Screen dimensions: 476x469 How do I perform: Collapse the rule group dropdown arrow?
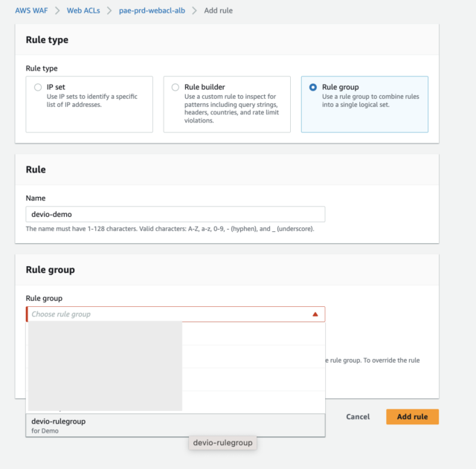click(x=315, y=314)
